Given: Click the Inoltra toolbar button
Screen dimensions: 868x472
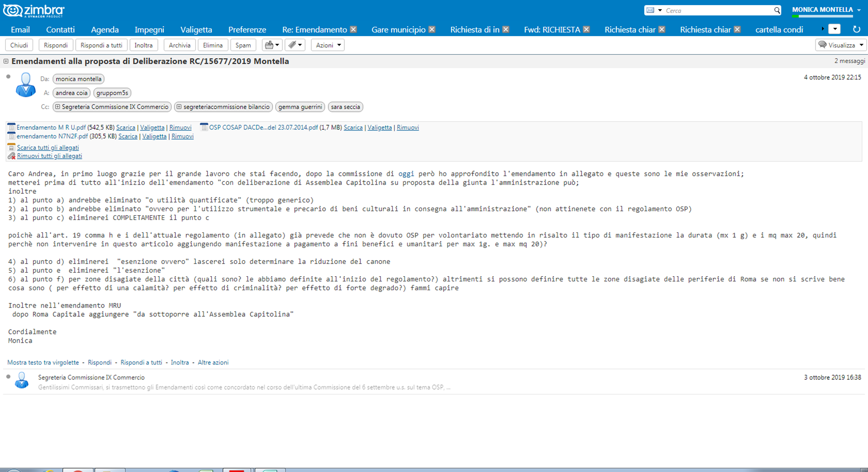Looking at the screenshot, I should tap(143, 45).
